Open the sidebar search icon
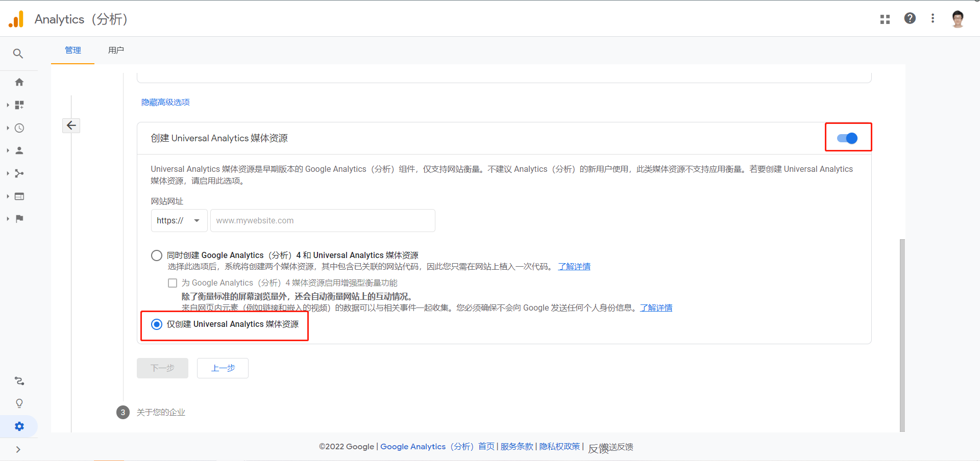 (18, 54)
